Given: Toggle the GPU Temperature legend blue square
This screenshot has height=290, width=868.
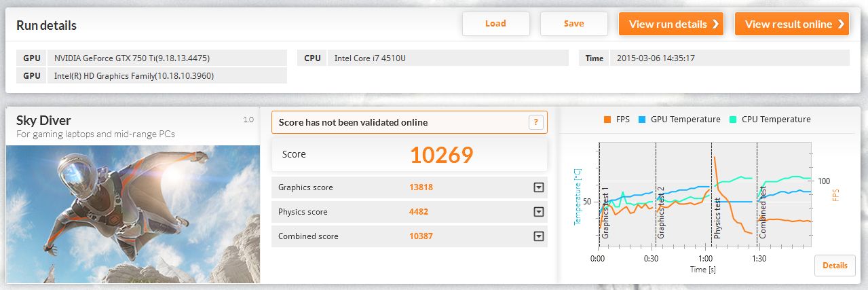Looking at the screenshot, I should (641, 120).
